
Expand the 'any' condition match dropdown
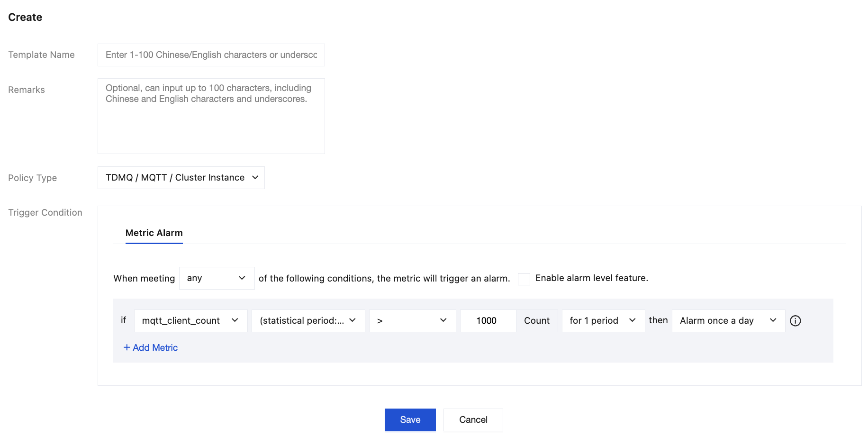coord(217,278)
